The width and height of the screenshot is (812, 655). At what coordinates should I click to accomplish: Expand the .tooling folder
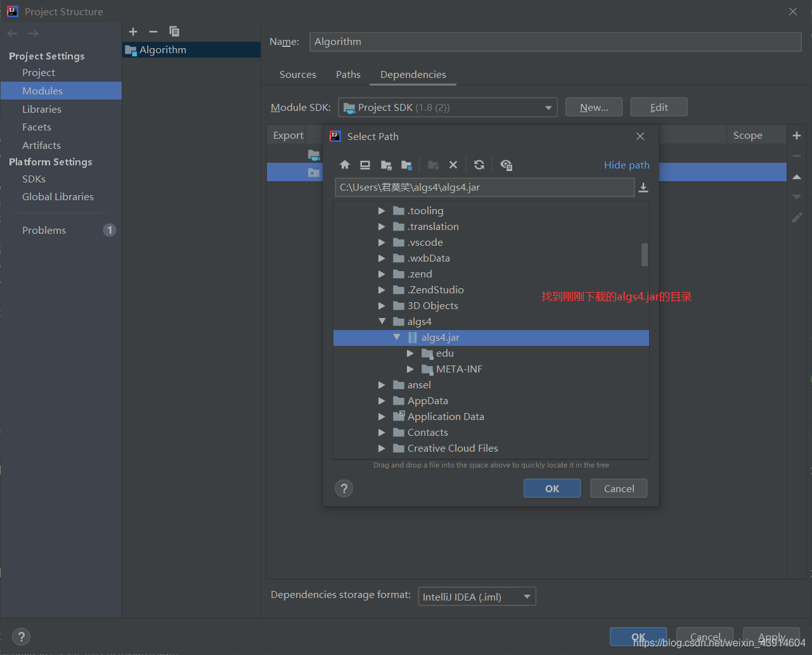(382, 210)
